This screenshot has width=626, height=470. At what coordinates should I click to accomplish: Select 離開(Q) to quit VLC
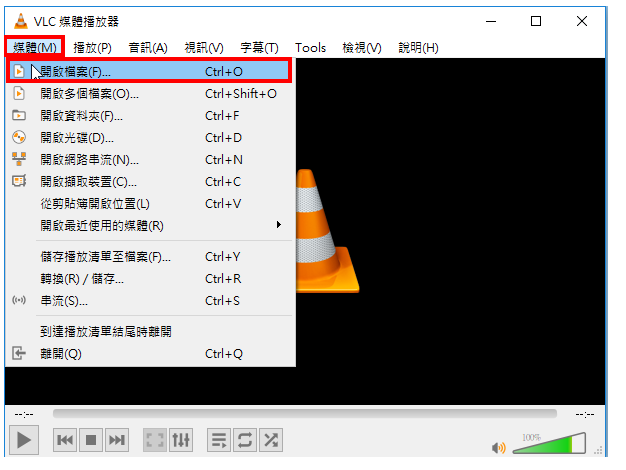[150, 353]
